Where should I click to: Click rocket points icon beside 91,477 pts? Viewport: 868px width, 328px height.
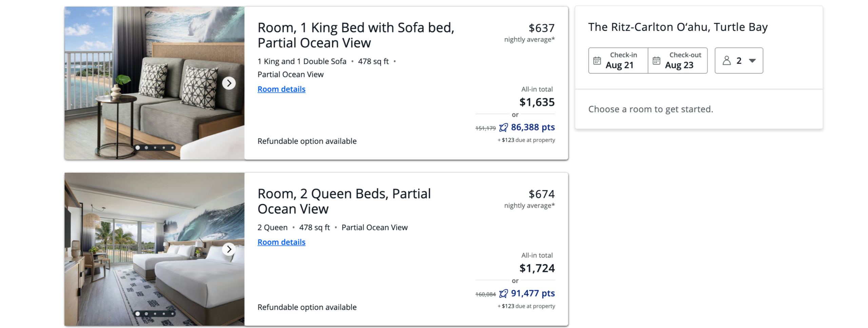503,293
